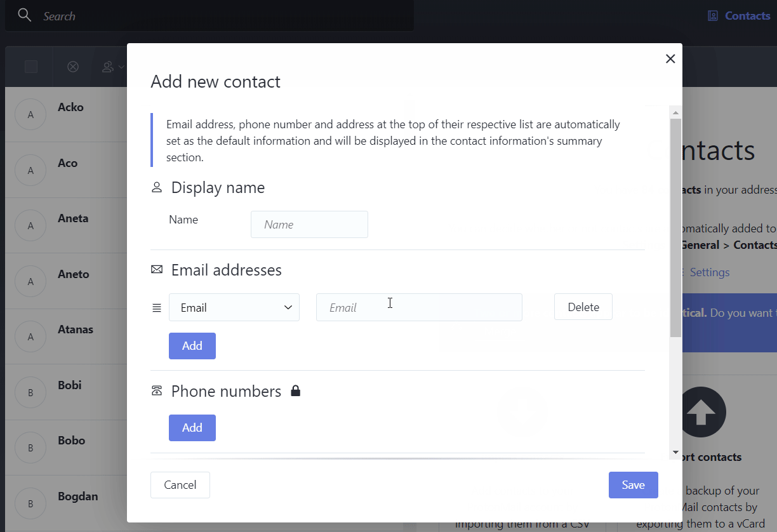777x532 pixels.
Task: Open the Email type dropdown
Action: pos(234,307)
